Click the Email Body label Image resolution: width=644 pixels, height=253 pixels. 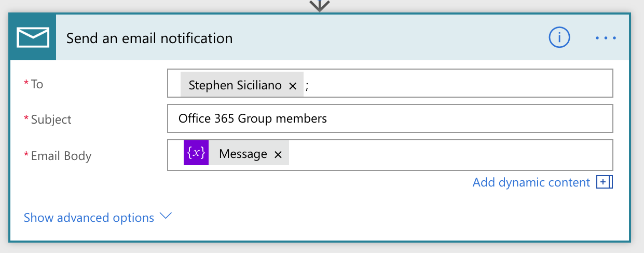coord(61,156)
